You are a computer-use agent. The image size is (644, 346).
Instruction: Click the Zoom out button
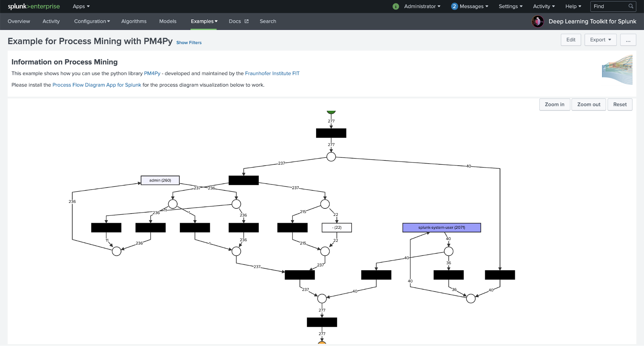589,104
